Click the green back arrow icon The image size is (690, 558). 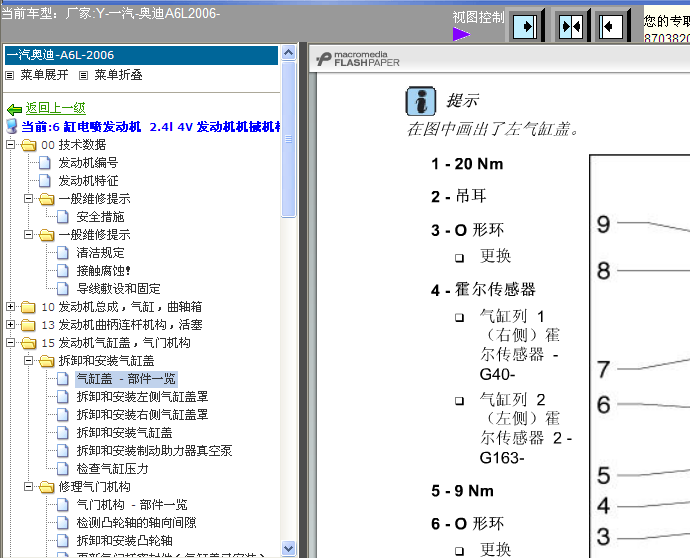15,109
